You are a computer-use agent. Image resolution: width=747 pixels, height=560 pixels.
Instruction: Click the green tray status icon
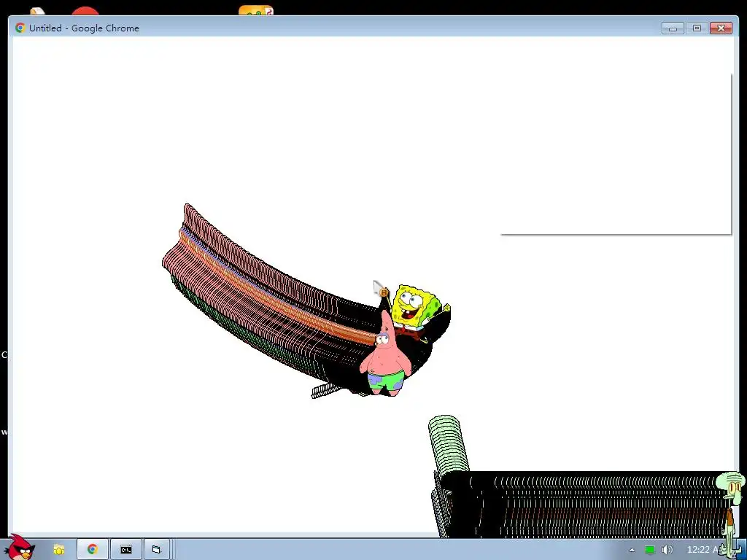649,550
